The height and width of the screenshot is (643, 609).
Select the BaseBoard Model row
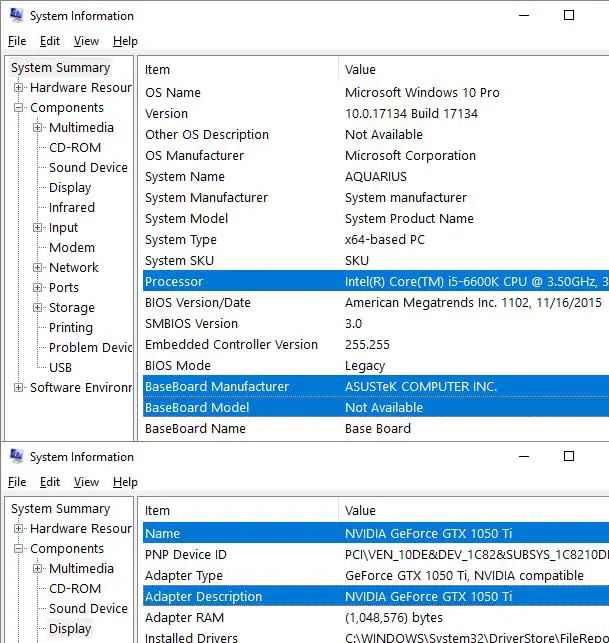(376, 408)
